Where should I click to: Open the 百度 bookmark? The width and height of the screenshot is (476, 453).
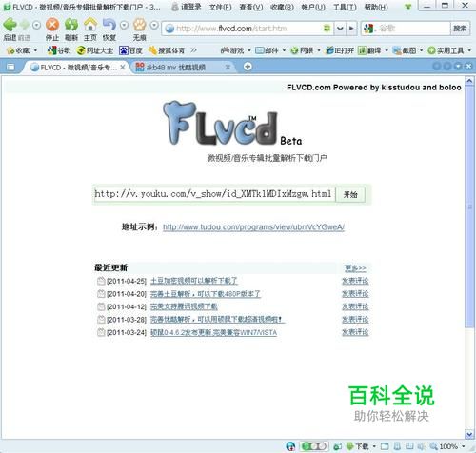pos(130,50)
